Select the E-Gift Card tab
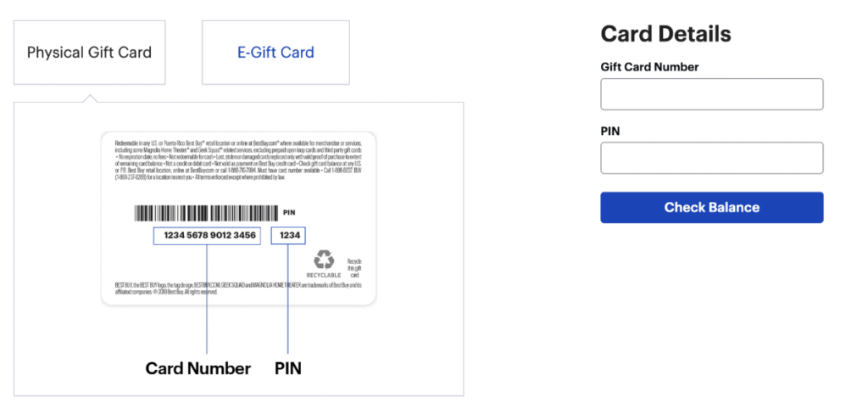 click(x=275, y=53)
